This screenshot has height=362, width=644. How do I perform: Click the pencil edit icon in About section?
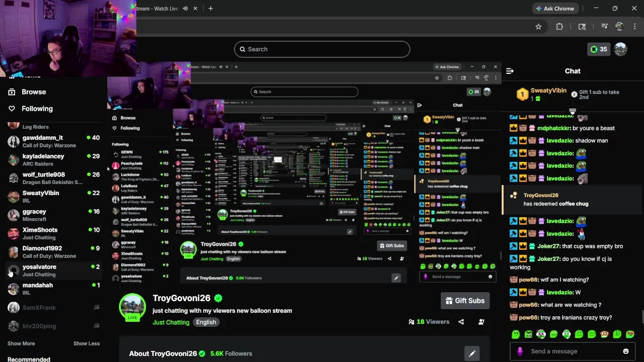pyautogui.click(x=472, y=354)
